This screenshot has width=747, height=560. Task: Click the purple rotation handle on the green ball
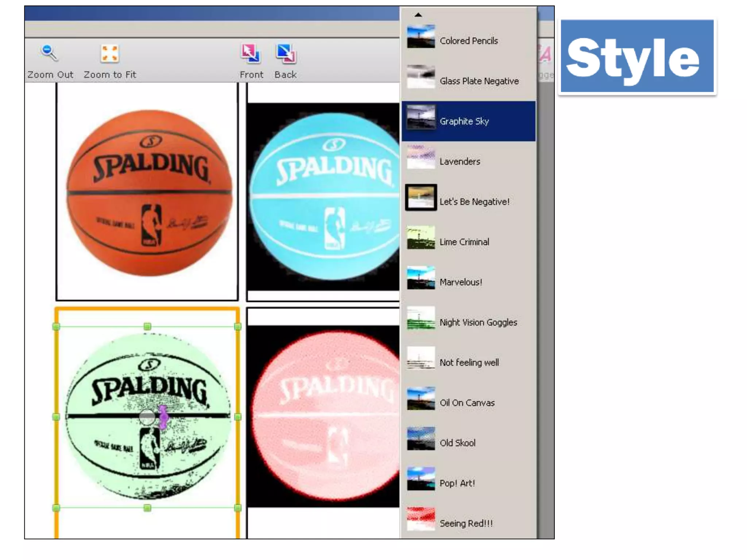click(x=163, y=417)
